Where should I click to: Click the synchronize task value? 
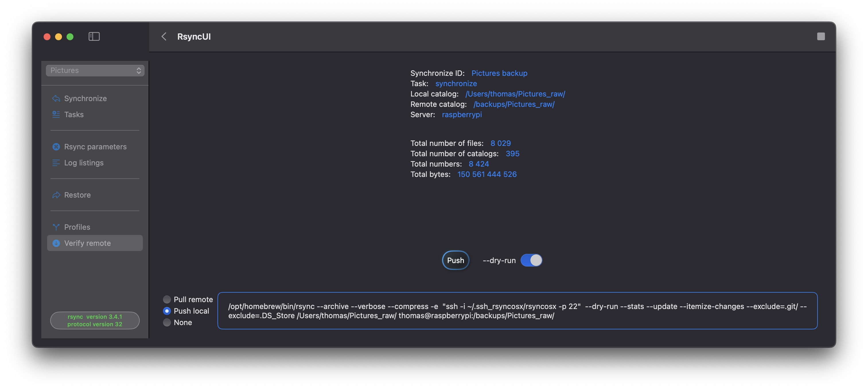tap(456, 84)
